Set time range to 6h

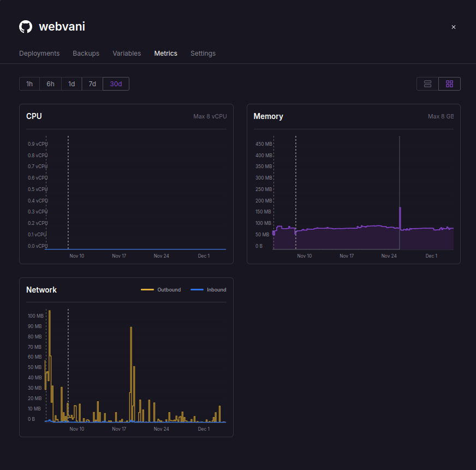[x=50, y=84]
